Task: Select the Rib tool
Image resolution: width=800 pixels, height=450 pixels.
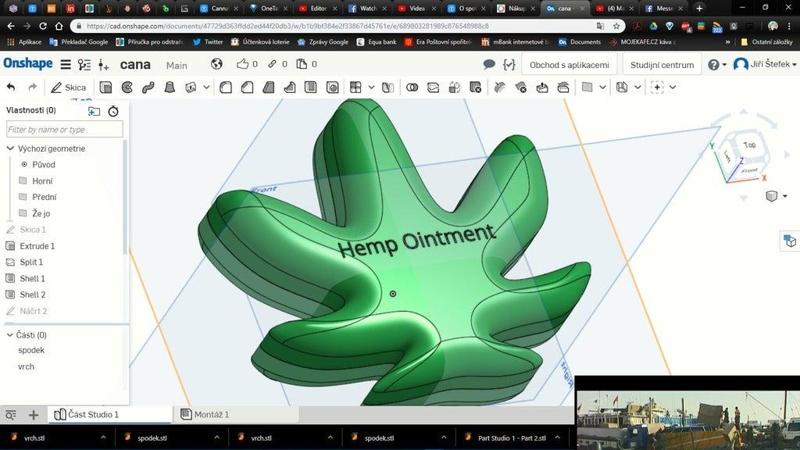Action: 289,87
